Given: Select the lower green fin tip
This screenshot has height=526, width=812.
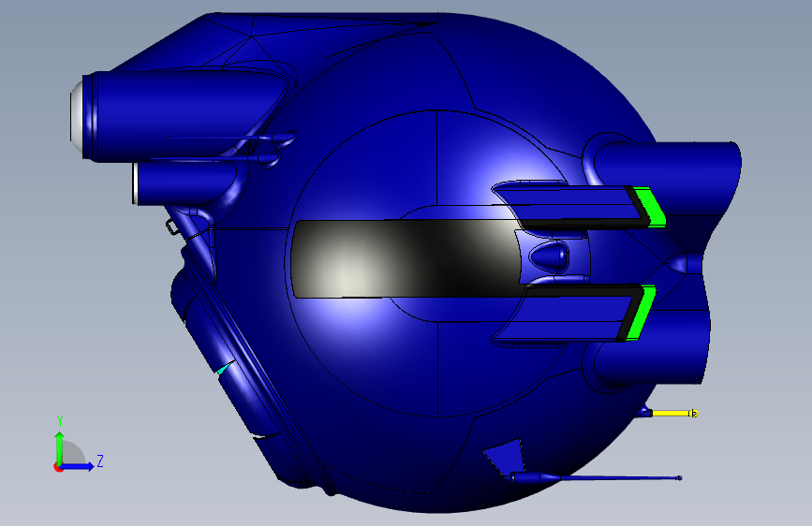Looking at the screenshot, I should [641, 313].
